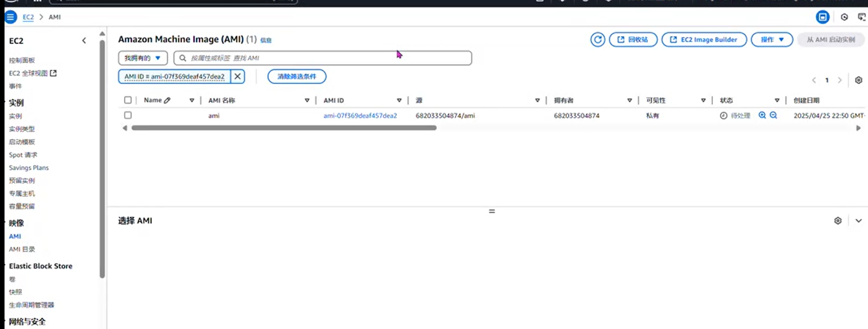Viewport: 868px width, 329px height.
Task: Refresh the AMI list
Action: [x=598, y=39]
